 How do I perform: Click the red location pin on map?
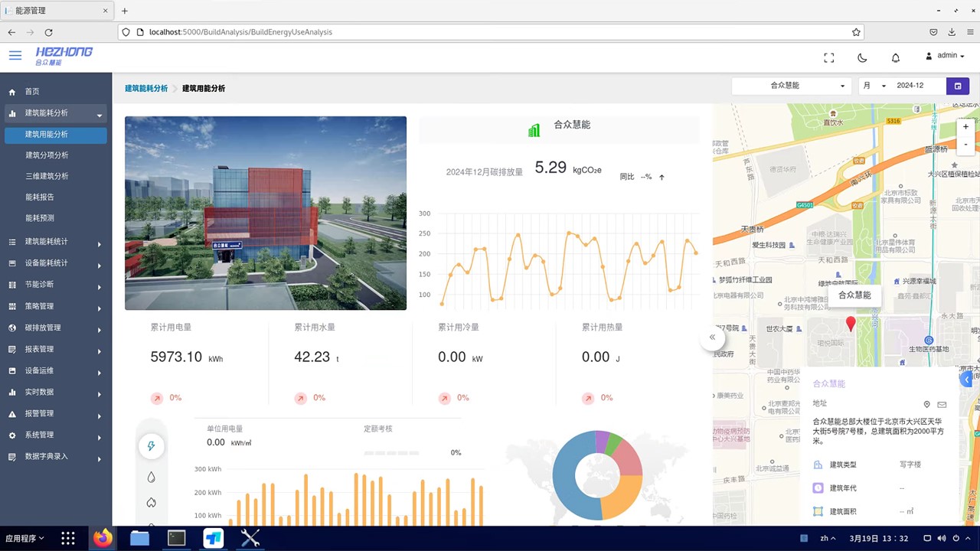tap(850, 324)
